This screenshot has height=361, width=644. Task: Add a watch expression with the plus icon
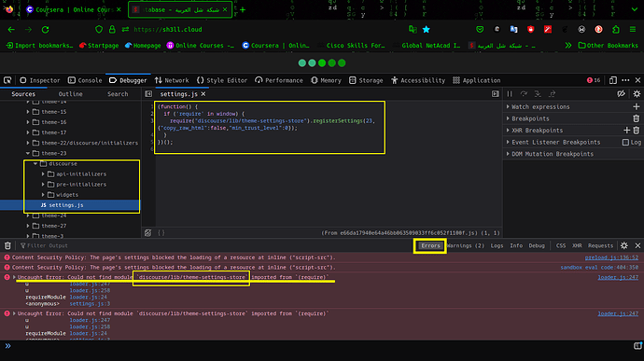637,106
